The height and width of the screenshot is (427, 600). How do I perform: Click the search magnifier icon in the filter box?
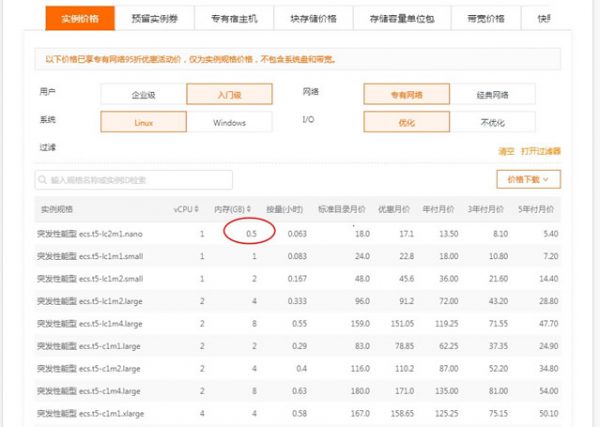point(43,180)
